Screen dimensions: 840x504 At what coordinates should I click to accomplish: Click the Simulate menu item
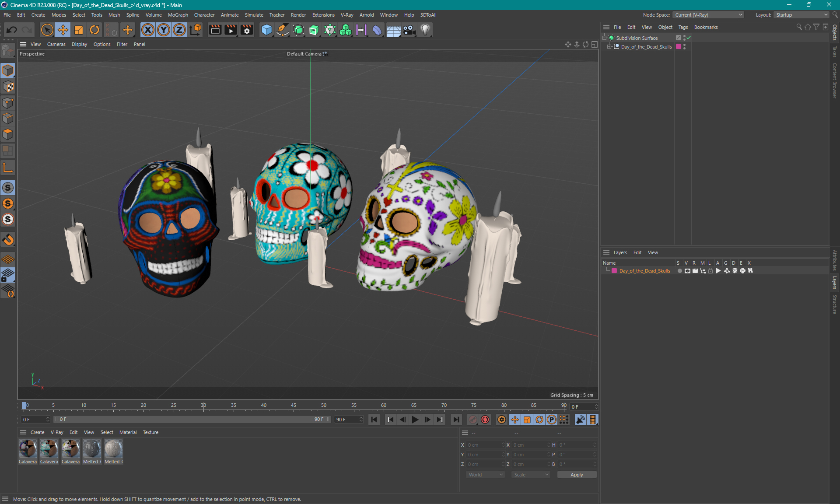click(x=253, y=15)
